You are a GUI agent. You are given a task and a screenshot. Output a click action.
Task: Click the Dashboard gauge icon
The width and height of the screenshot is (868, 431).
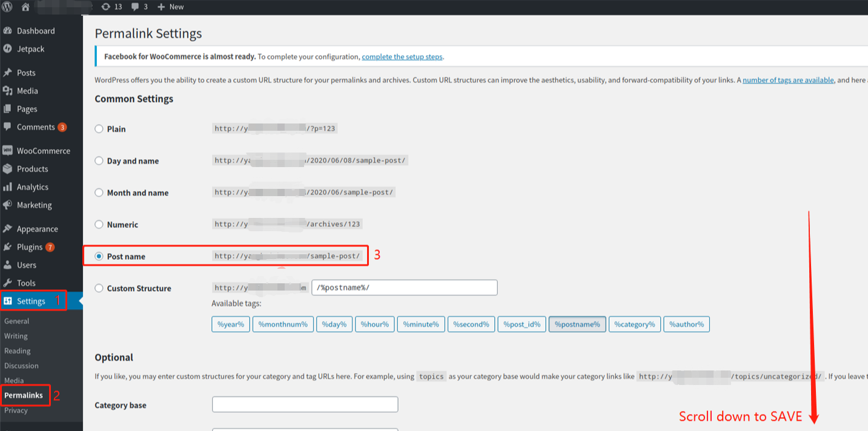[7, 31]
